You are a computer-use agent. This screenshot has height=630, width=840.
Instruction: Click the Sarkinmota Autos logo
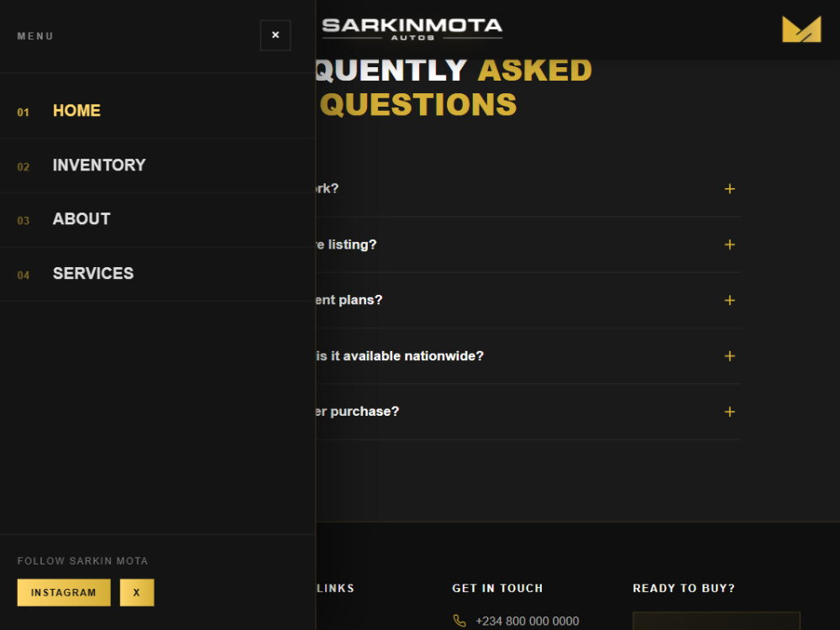[x=412, y=29]
